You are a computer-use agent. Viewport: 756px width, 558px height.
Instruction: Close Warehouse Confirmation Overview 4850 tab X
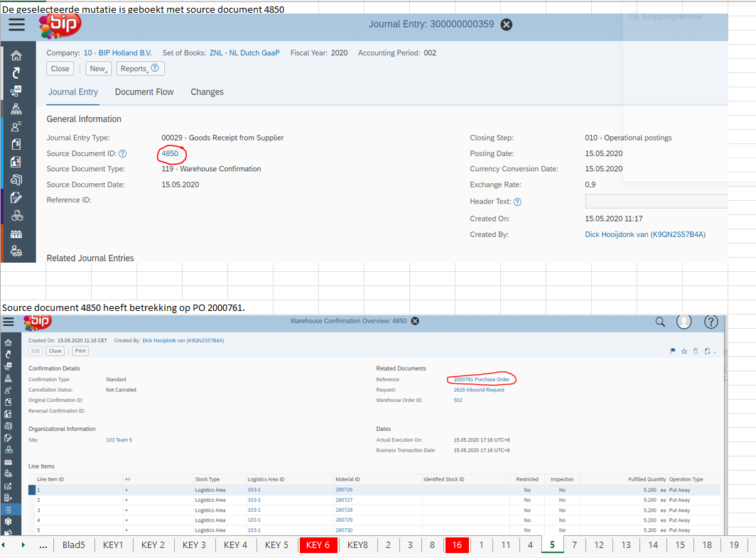pyautogui.click(x=415, y=321)
